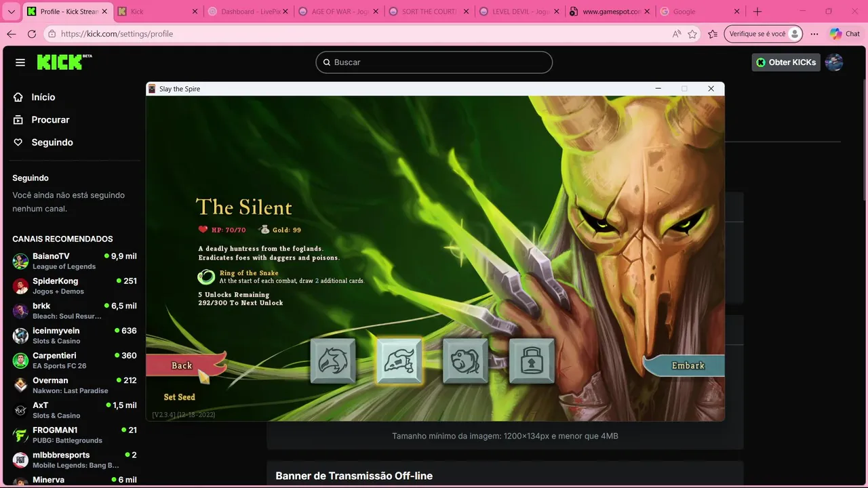Open brkk recommended channel

tap(75, 310)
